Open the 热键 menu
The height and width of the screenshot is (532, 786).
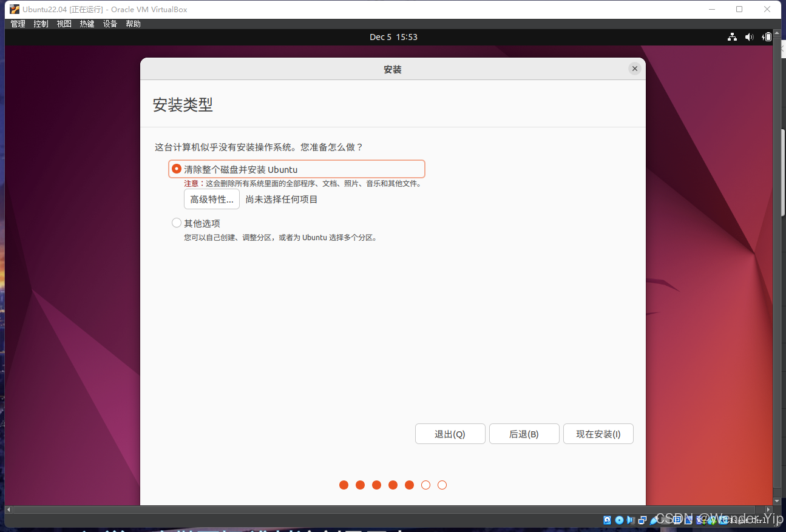click(x=87, y=24)
